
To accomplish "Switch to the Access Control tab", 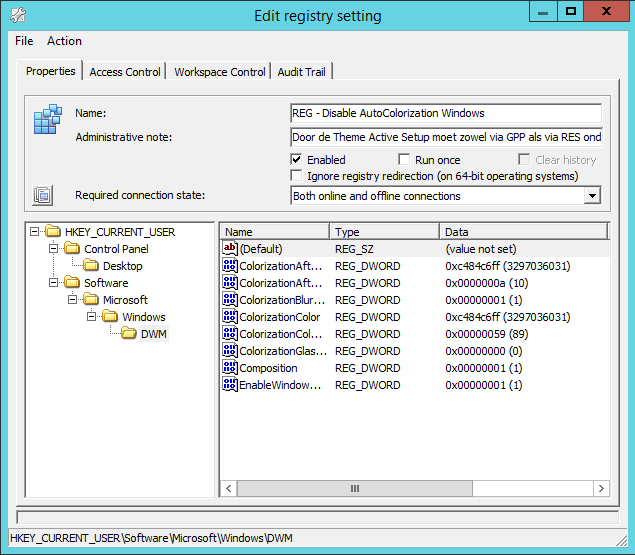I will click(125, 72).
